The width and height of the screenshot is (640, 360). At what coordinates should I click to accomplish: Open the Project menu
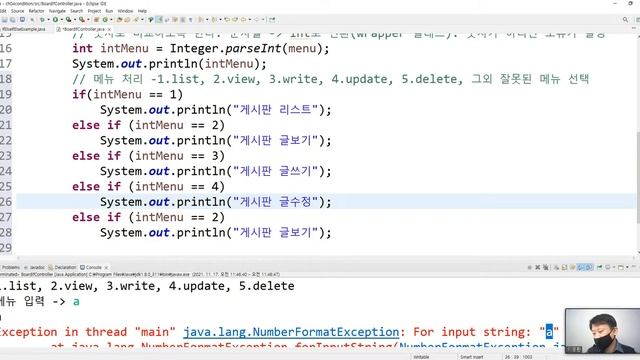pyautogui.click(x=94, y=11)
